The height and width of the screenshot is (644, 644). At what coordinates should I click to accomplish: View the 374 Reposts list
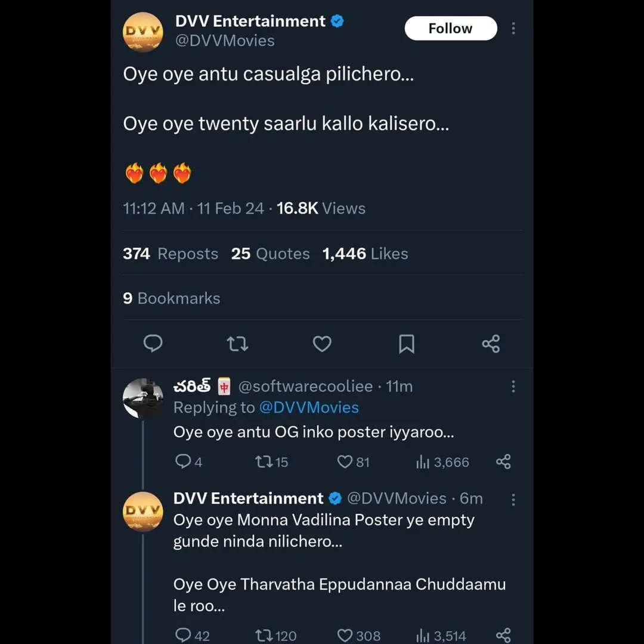(x=171, y=254)
